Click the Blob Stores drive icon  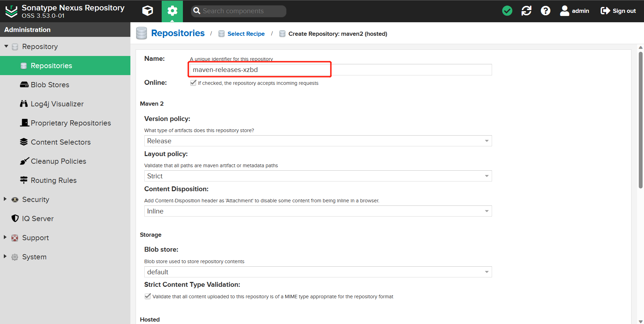(x=24, y=84)
